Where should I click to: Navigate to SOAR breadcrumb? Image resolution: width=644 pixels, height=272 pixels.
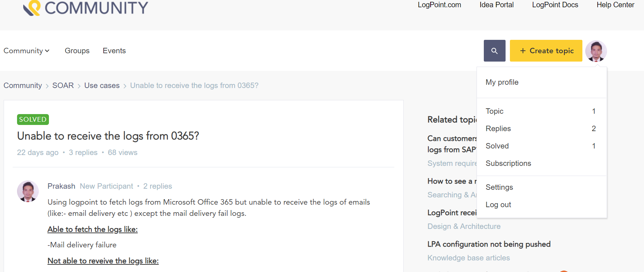(x=63, y=85)
